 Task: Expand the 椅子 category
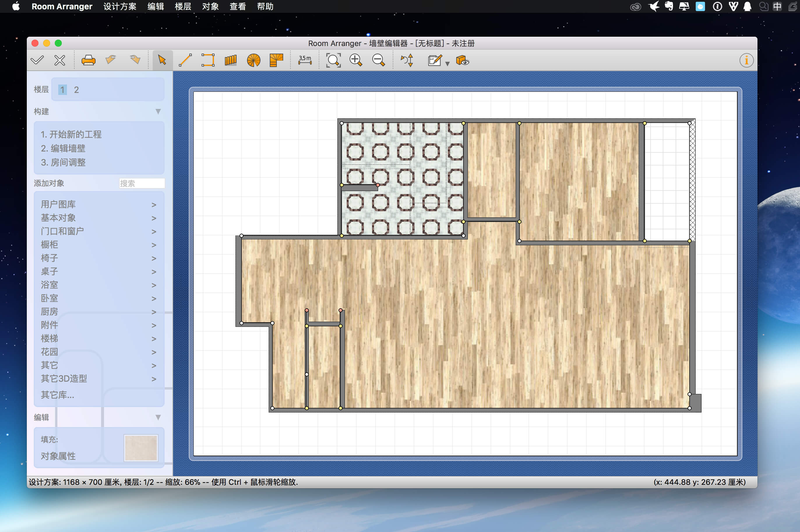pyautogui.click(x=99, y=258)
